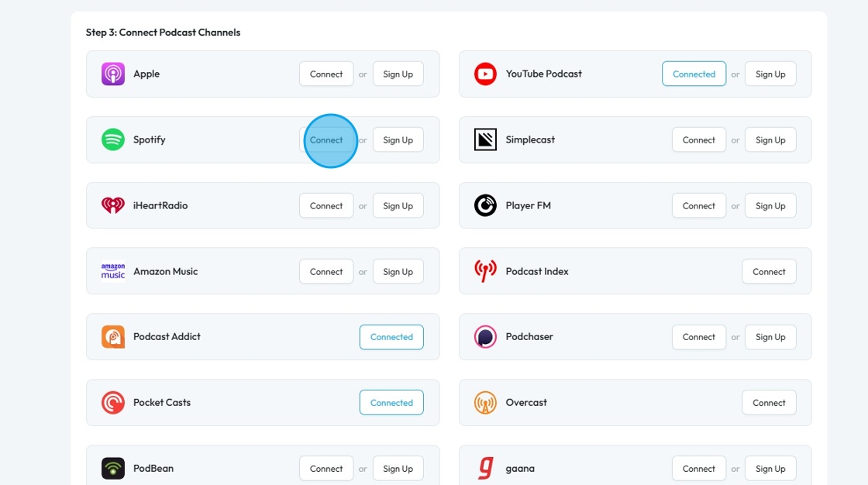Click the Simplecast square icon
The height and width of the screenshot is (485, 868).
(x=485, y=139)
